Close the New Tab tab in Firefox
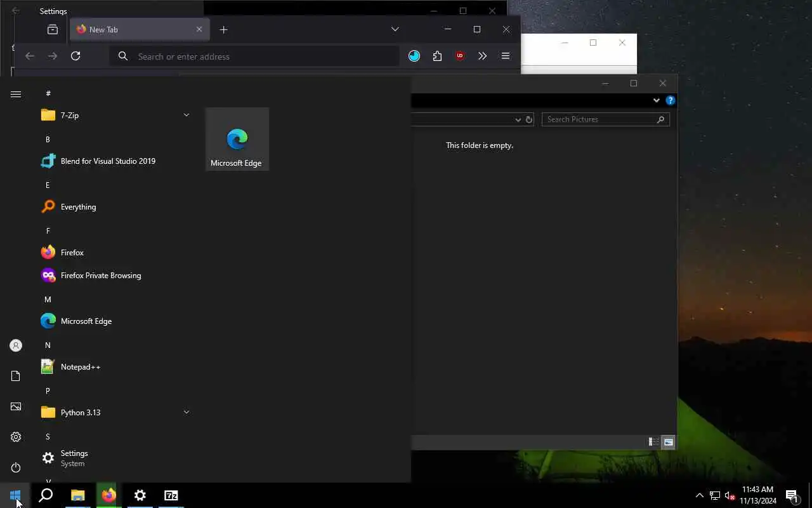Image resolution: width=812 pixels, height=508 pixels. [x=199, y=29]
